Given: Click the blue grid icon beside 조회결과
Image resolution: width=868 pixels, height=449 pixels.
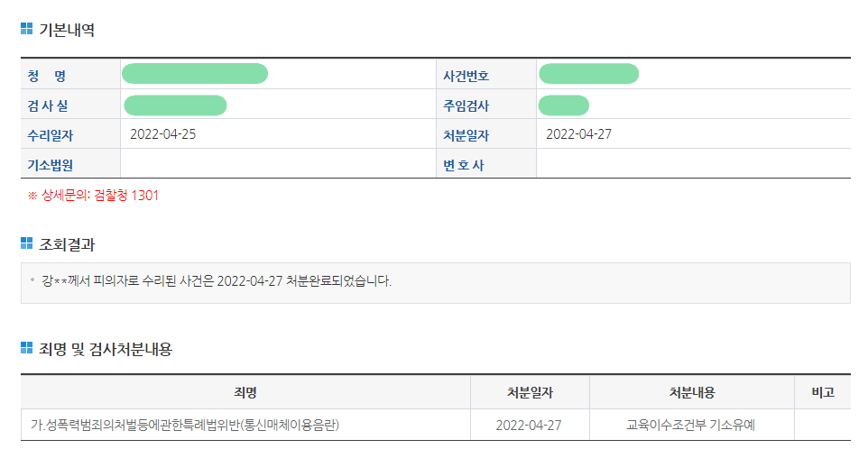Looking at the screenshot, I should click(x=26, y=243).
